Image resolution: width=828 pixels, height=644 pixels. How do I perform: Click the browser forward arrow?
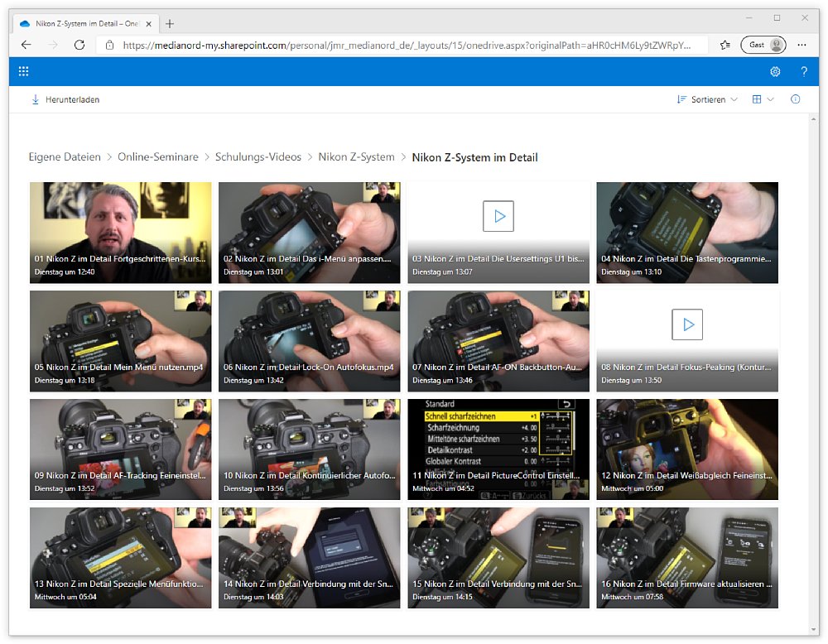[x=53, y=45]
